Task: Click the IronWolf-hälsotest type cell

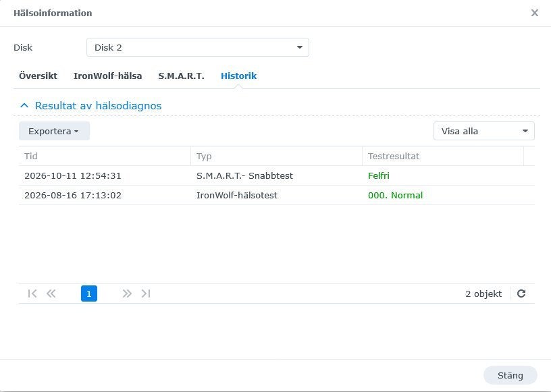Action: coord(237,195)
